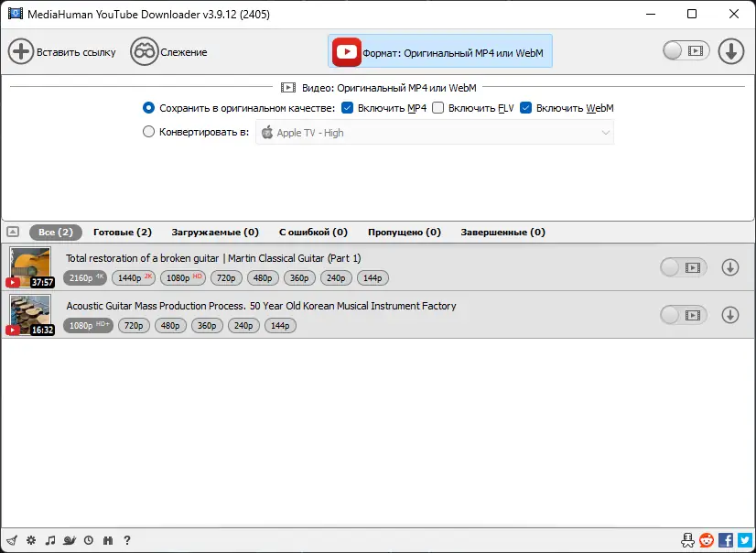Select Конвертировать в radio option

[148, 132]
